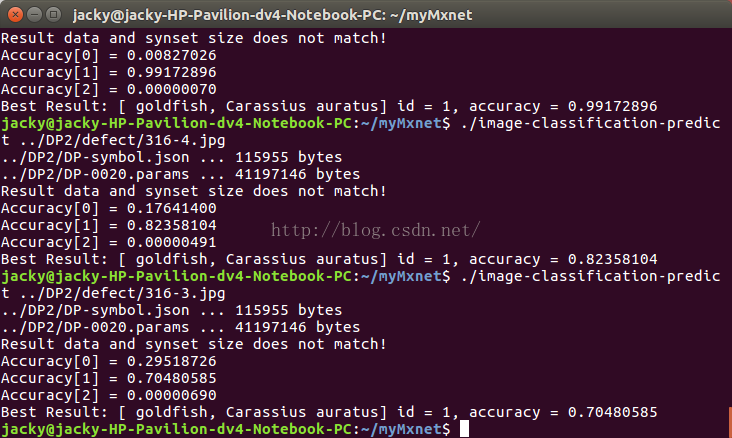
Task: Click Best Result line with accuracy 0.99172896
Action: tap(329, 106)
